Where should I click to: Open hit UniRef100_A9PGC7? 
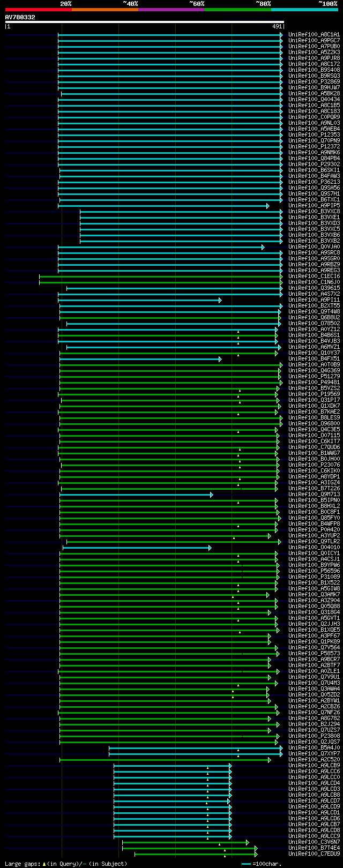pos(314,41)
